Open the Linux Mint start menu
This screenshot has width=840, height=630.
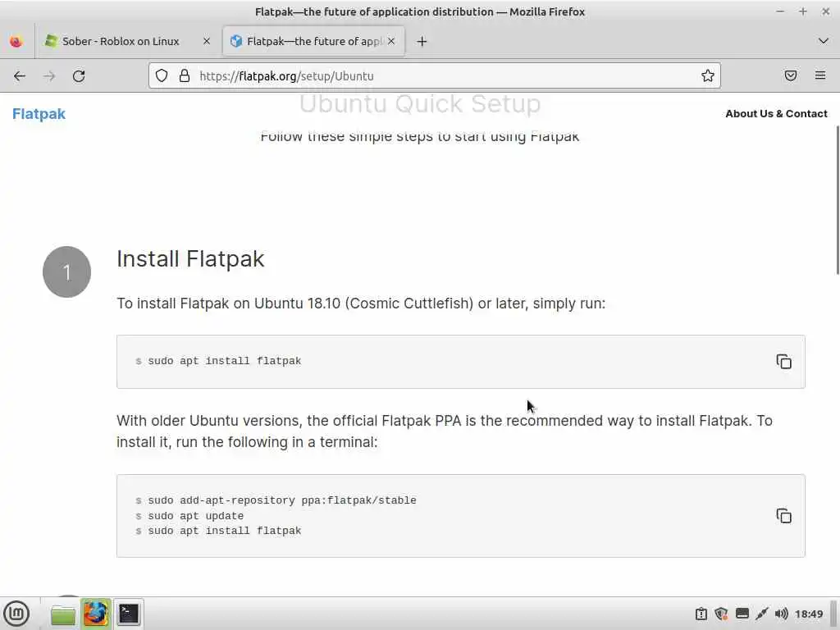16,614
